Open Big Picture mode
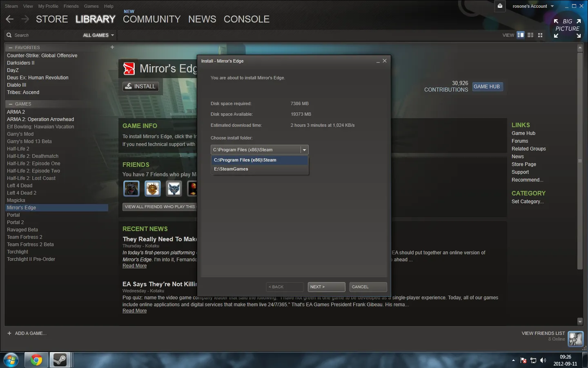588x368 pixels. tap(567, 28)
